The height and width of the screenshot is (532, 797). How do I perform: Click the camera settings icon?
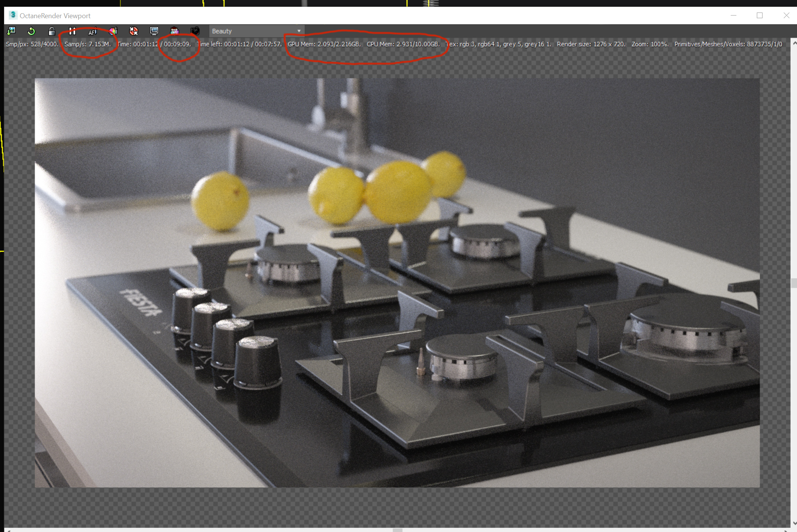pos(195,31)
